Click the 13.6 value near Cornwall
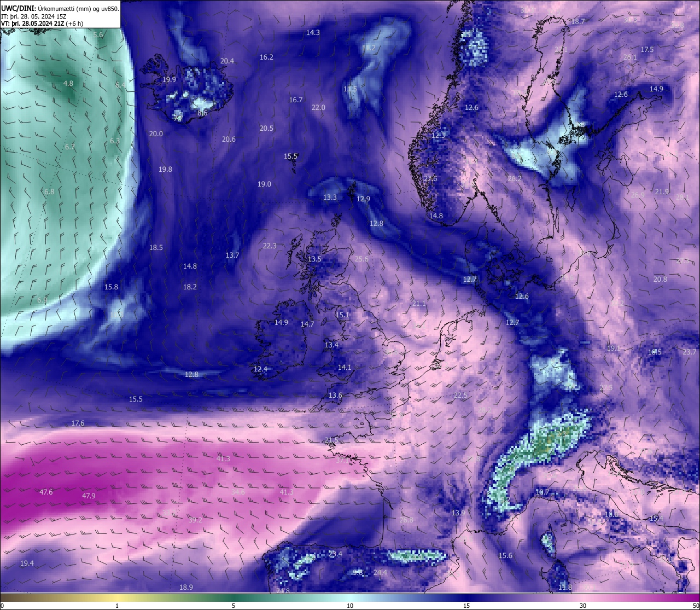The image size is (700, 610). pyautogui.click(x=335, y=395)
